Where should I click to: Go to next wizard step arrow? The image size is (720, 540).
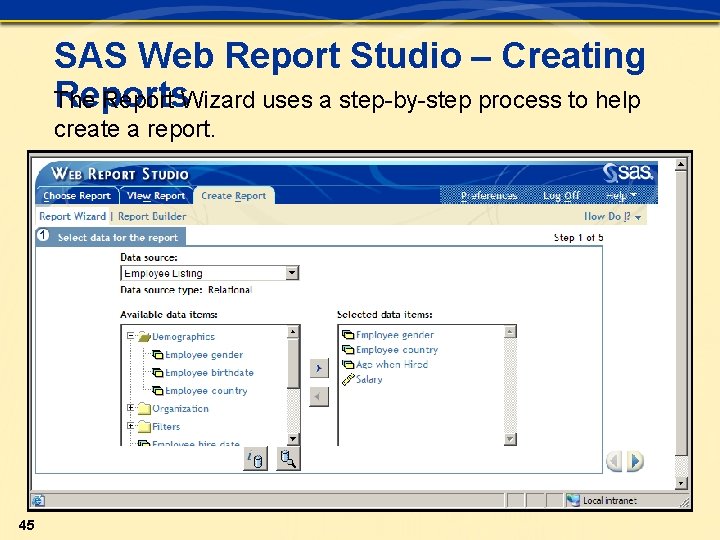tap(636, 461)
